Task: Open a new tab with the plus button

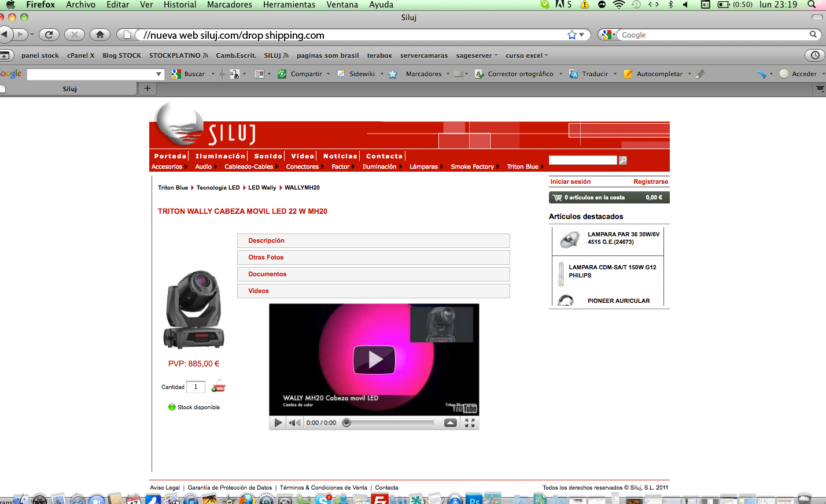Action: (147, 88)
